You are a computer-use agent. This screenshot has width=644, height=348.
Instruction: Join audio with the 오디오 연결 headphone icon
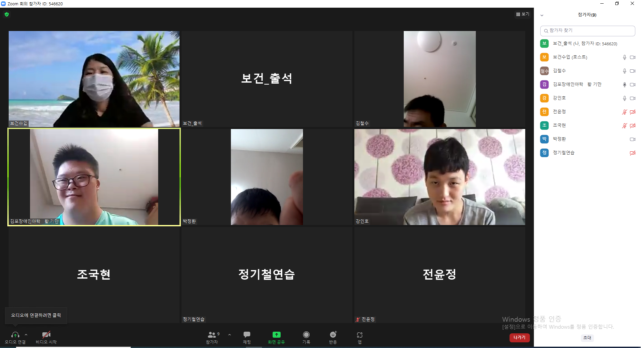pyautogui.click(x=15, y=335)
